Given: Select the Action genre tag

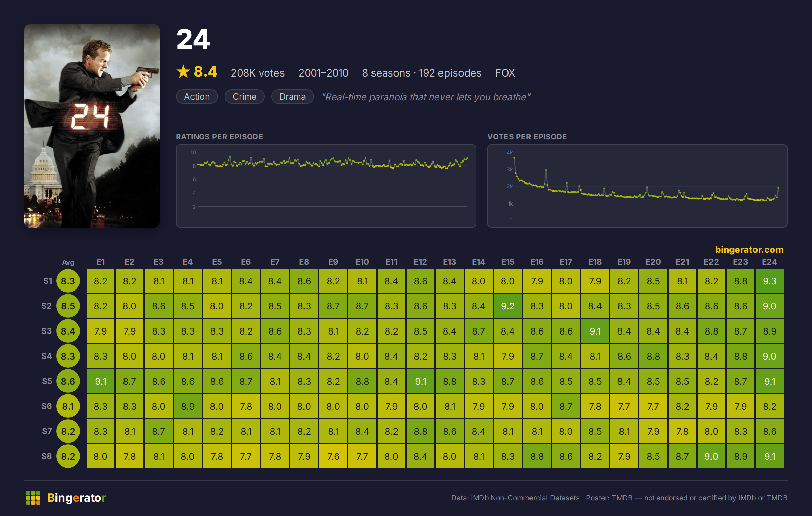Looking at the screenshot, I should (x=197, y=96).
